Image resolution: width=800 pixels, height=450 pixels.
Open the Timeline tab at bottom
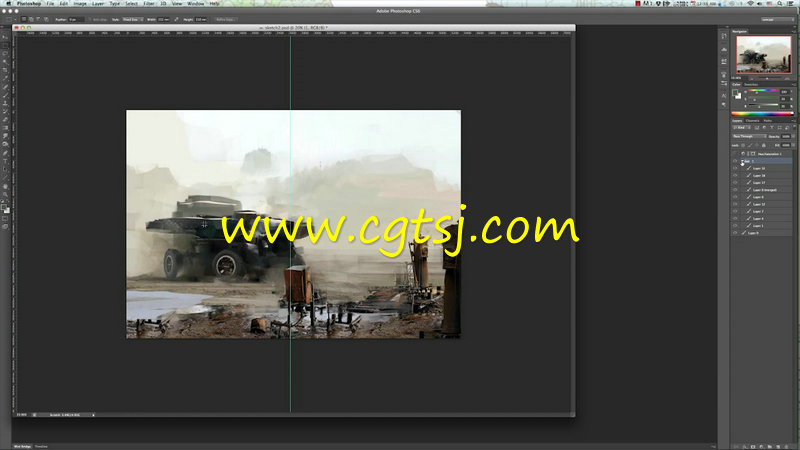[x=41, y=446]
